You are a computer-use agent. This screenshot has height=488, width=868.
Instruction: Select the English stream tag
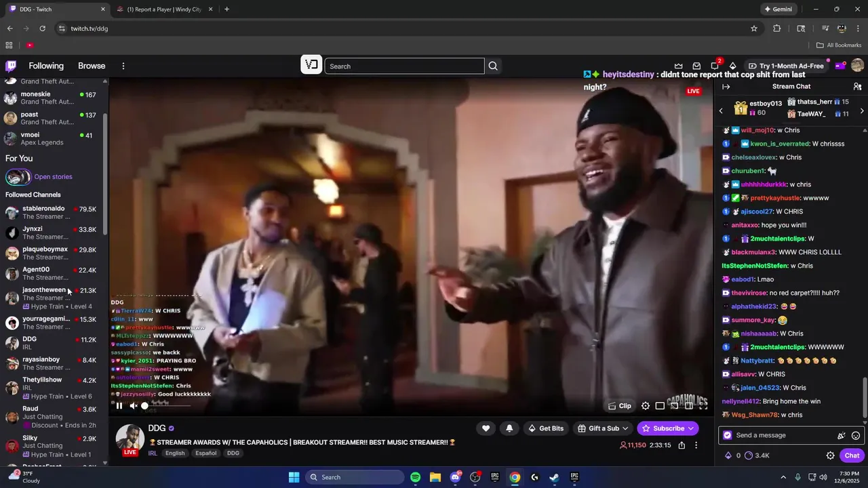(x=175, y=453)
